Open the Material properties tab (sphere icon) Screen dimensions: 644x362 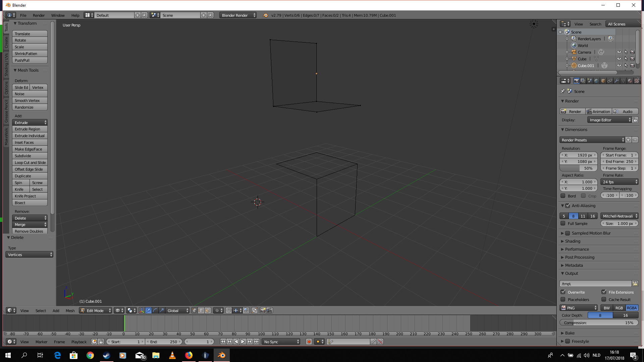click(x=630, y=81)
